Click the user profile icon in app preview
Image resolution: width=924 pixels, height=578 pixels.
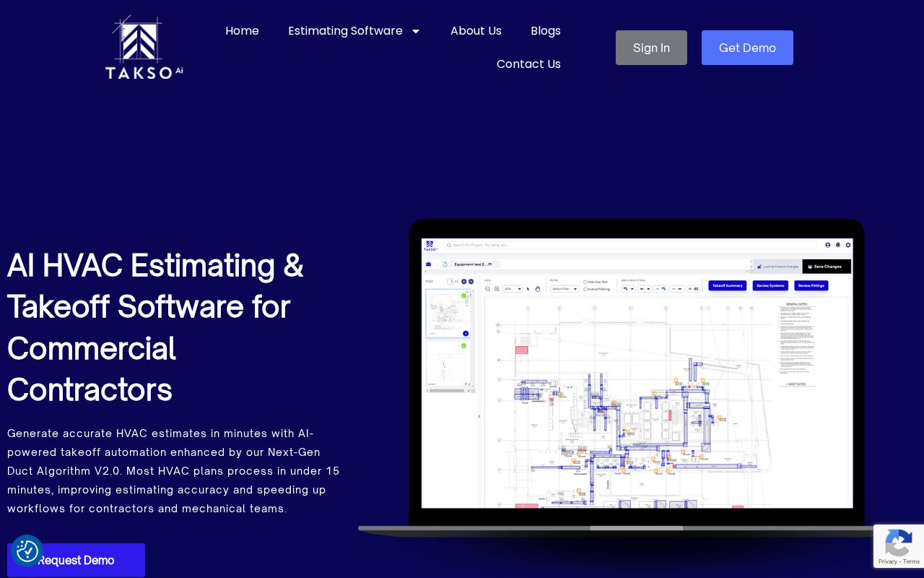tap(828, 245)
